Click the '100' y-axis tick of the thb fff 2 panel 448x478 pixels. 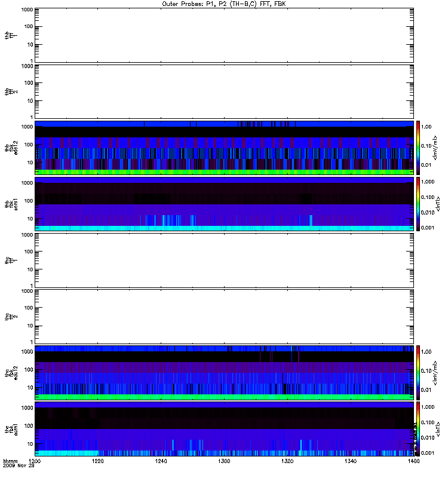[x=29, y=83]
